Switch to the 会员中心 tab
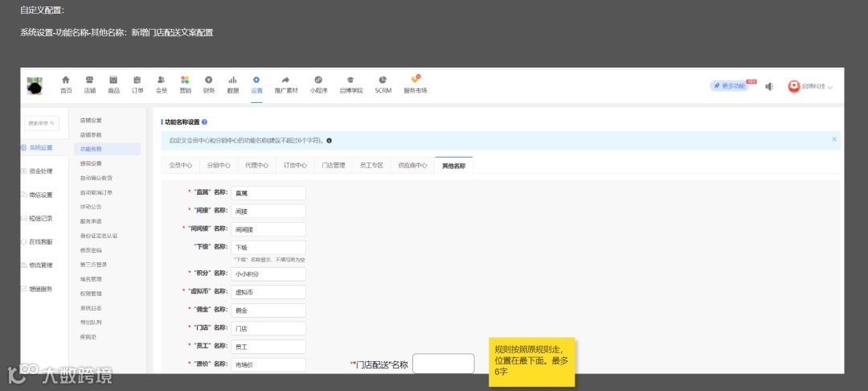The image size is (868, 391). tap(181, 165)
